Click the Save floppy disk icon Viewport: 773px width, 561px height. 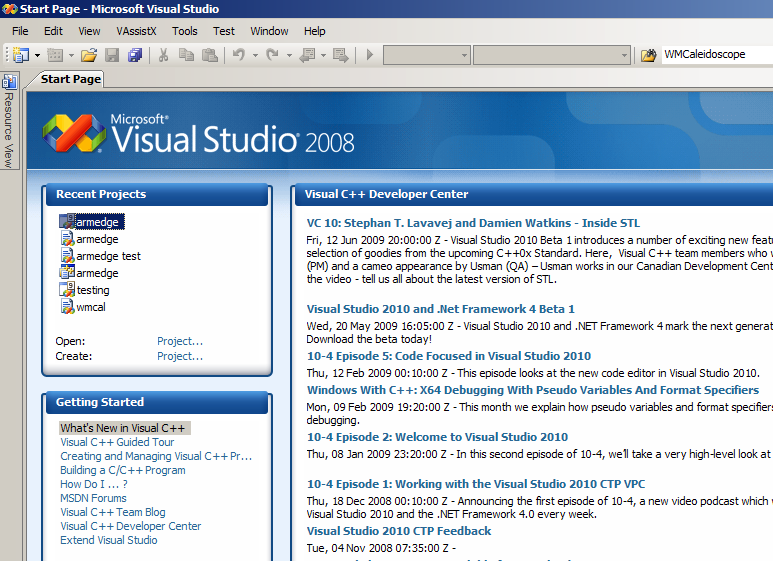point(112,55)
